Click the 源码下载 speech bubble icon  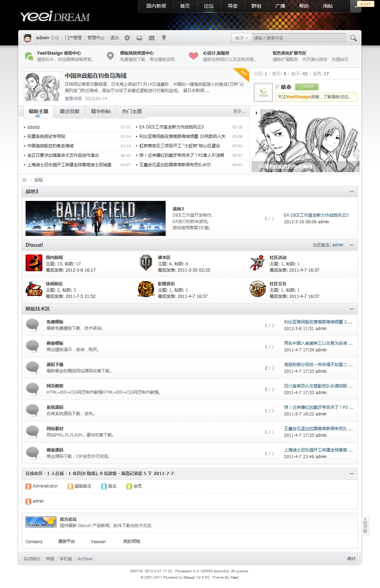pyautogui.click(x=33, y=367)
